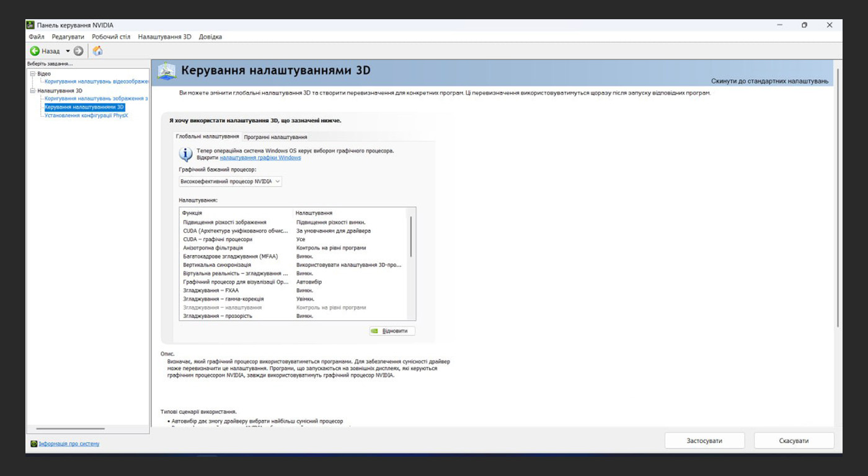This screenshot has width=868, height=476.
Task: Open the preferred graphics processor dropdown
Action: coord(230,181)
